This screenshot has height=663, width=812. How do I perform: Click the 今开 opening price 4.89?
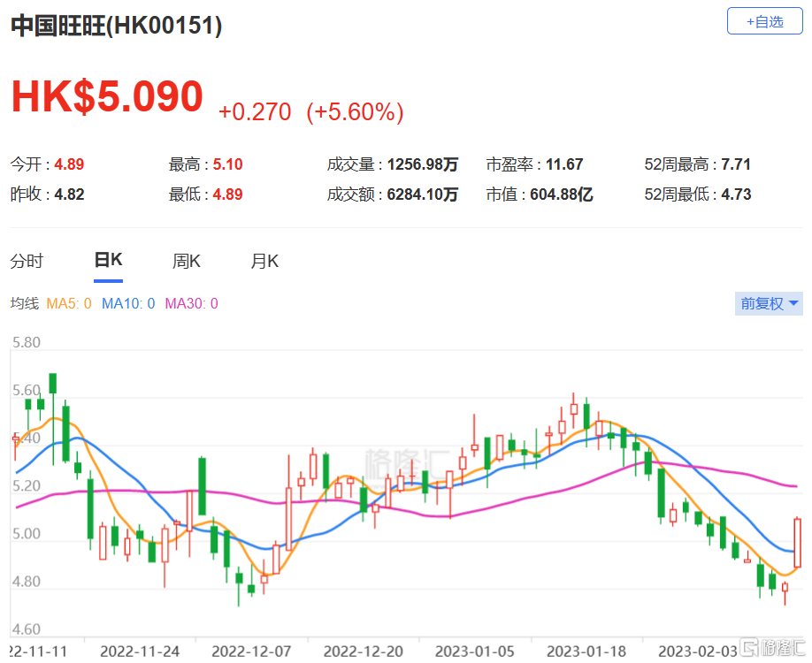[69, 164]
